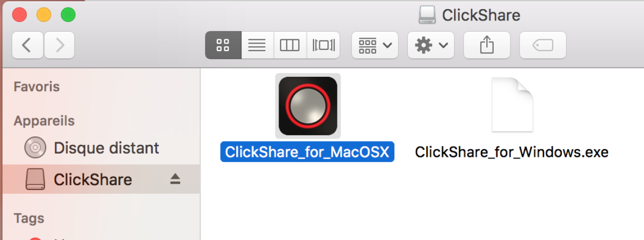The height and width of the screenshot is (240, 644).
Task: Click the Edit Tags toolbar button
Action: pos(543,45)
